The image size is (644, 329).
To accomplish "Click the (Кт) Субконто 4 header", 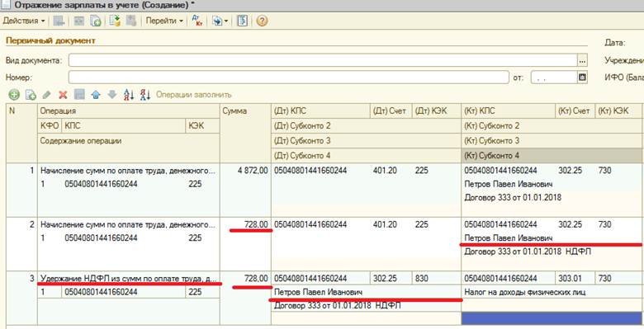I will (x=552, y=156).
